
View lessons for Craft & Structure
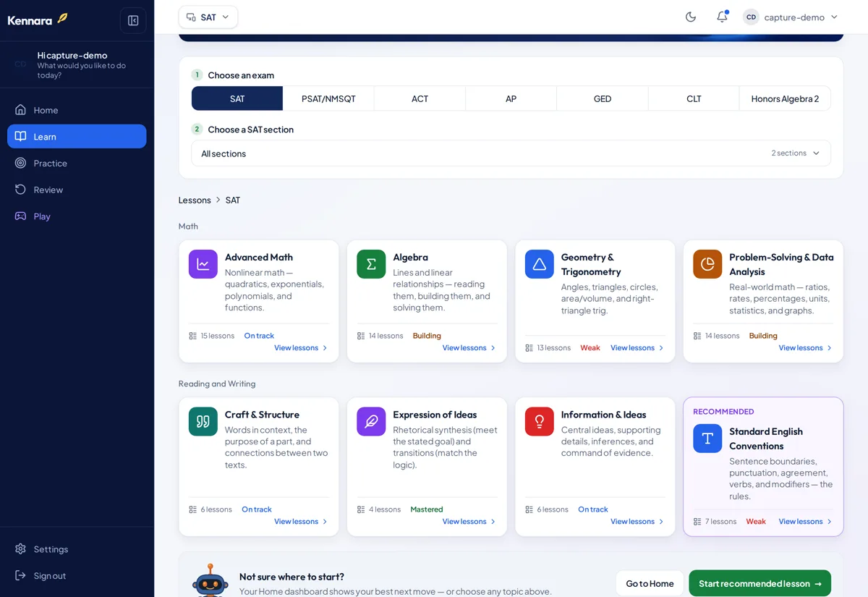[301, 522]
